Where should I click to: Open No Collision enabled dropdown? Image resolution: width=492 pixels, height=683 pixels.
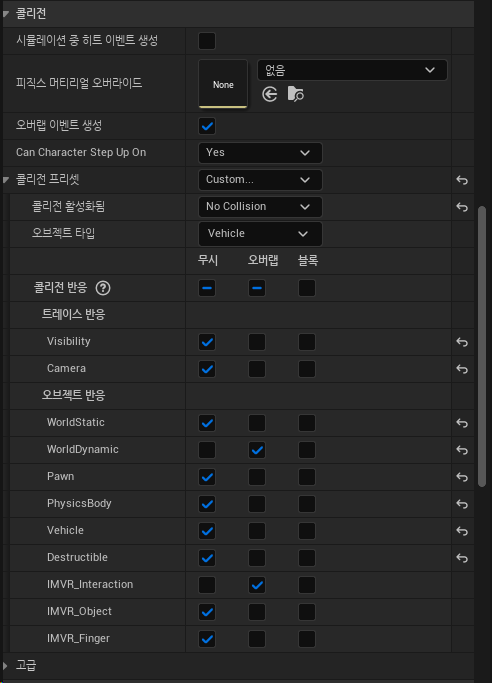(x=260, y=207)
